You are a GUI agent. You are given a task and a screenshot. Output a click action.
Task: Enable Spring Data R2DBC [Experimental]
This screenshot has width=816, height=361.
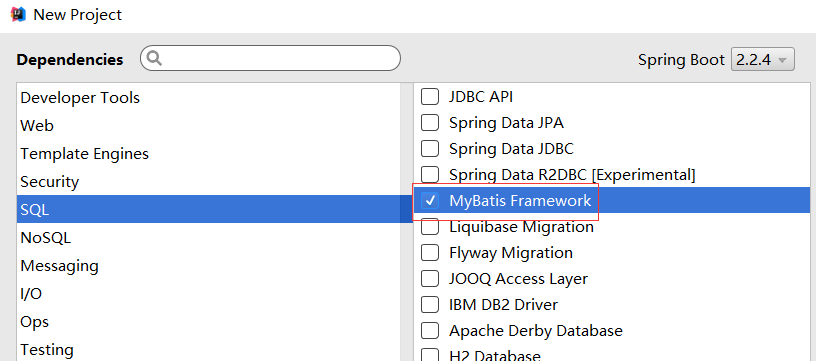[x=429, y=175]
